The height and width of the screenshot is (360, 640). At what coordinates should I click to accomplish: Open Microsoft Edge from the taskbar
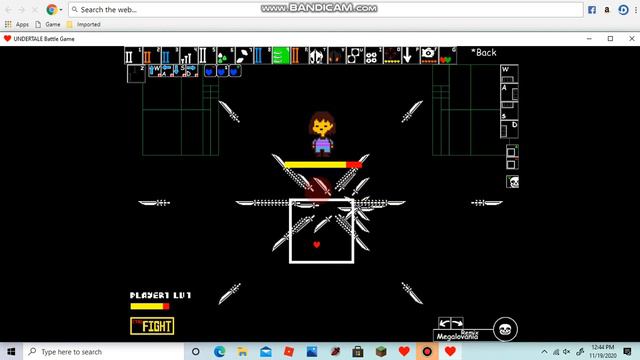[x=219, y=351]
